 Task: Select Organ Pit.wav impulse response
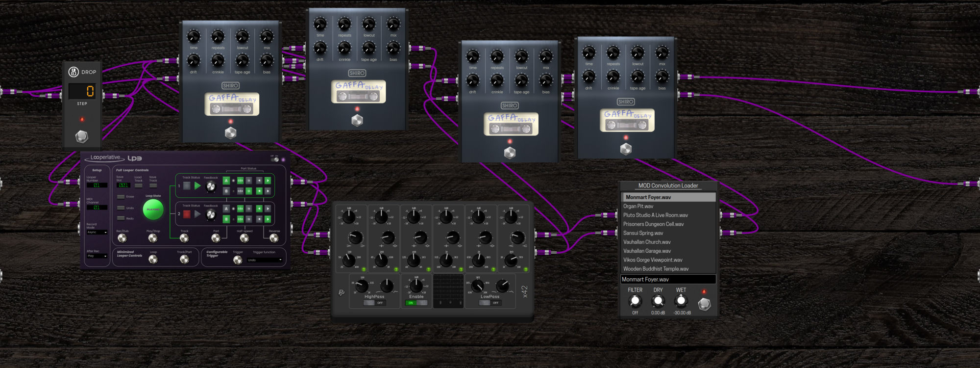coord(668,206)
